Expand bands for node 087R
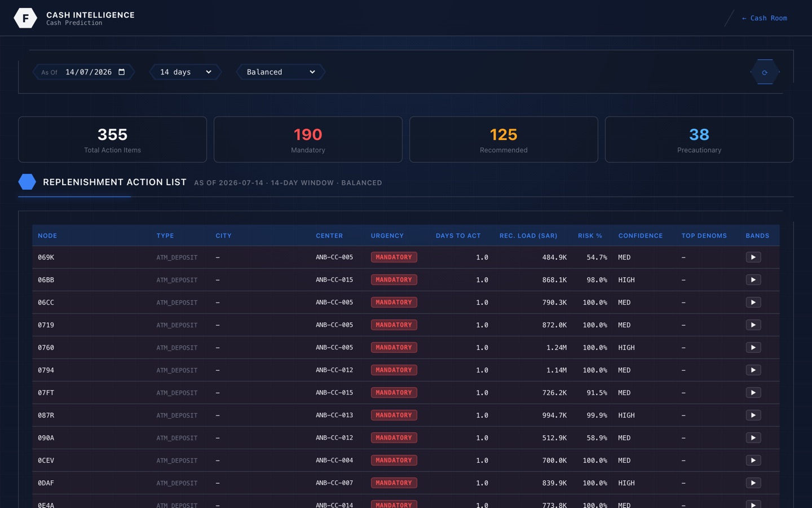The height and width of the screenshot is (508, 812). tap(753, 415)
